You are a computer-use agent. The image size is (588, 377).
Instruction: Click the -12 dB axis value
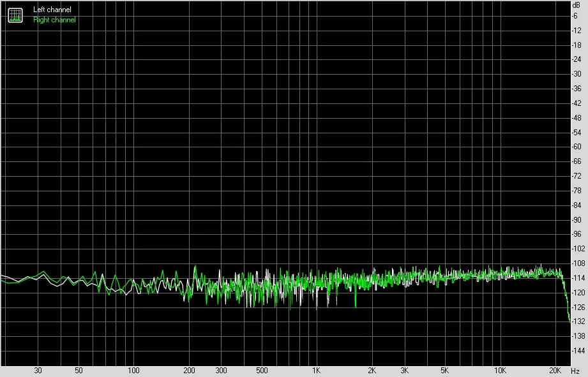tap(577, 31)
